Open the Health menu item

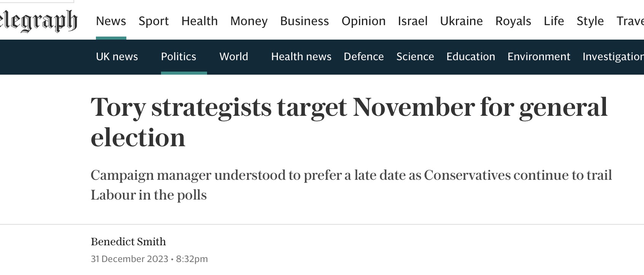199,21
